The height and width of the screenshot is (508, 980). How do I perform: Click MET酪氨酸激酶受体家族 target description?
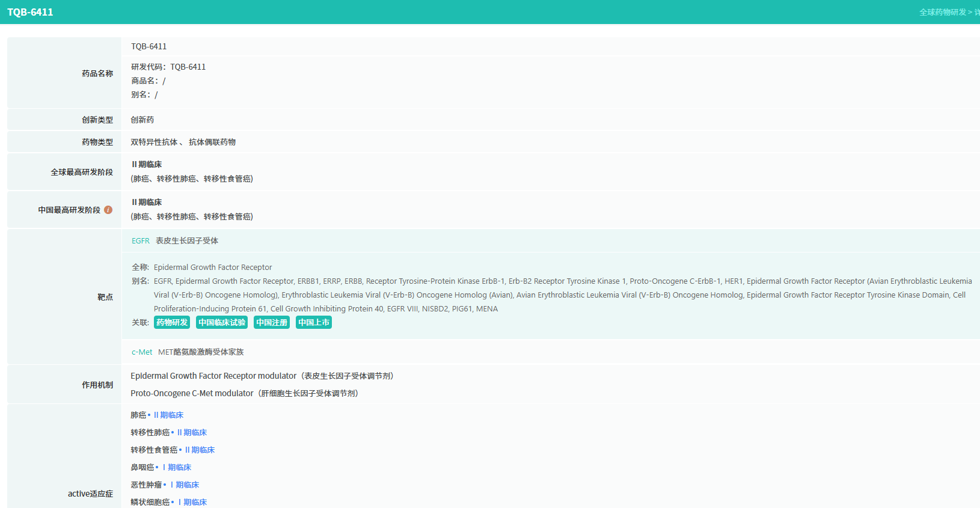tap(201, 352)
